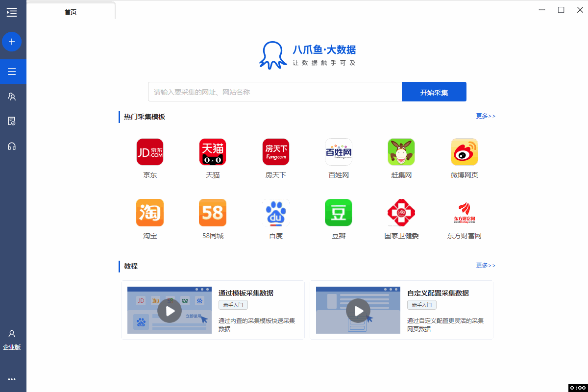The height and width of the screenshot is (392, 588).
Task: Select the 房天下 Fang.com template icon
Action: pos(276,152)
